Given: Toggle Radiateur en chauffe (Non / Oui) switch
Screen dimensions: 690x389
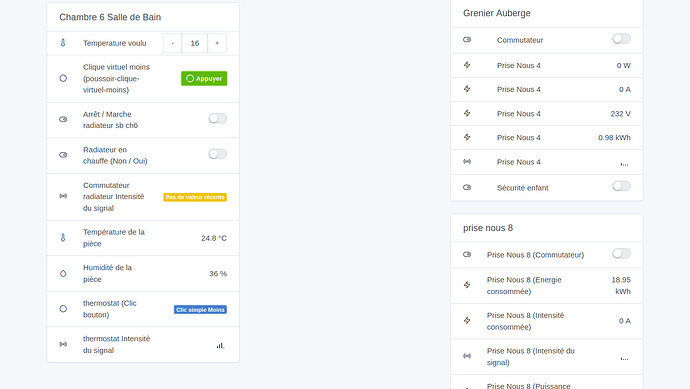Looking at the screenshot, I should (x=217, y=154).
